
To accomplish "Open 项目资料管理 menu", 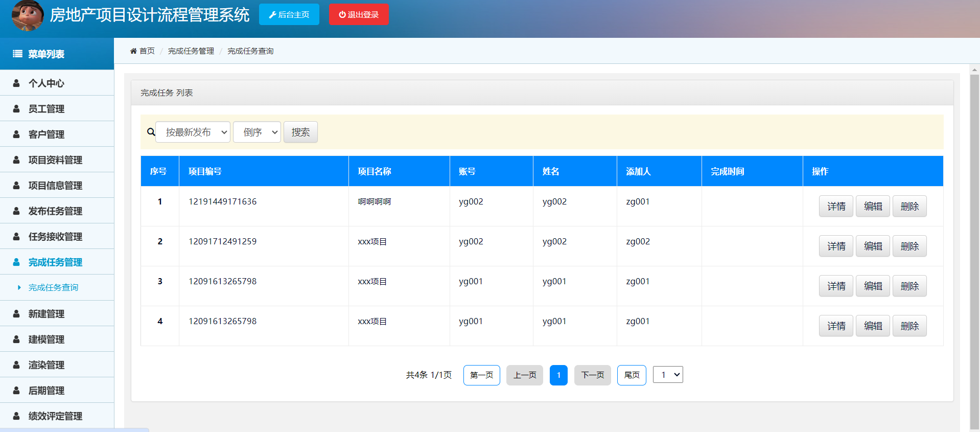I will pyautogui.click(x=57, y=160).
